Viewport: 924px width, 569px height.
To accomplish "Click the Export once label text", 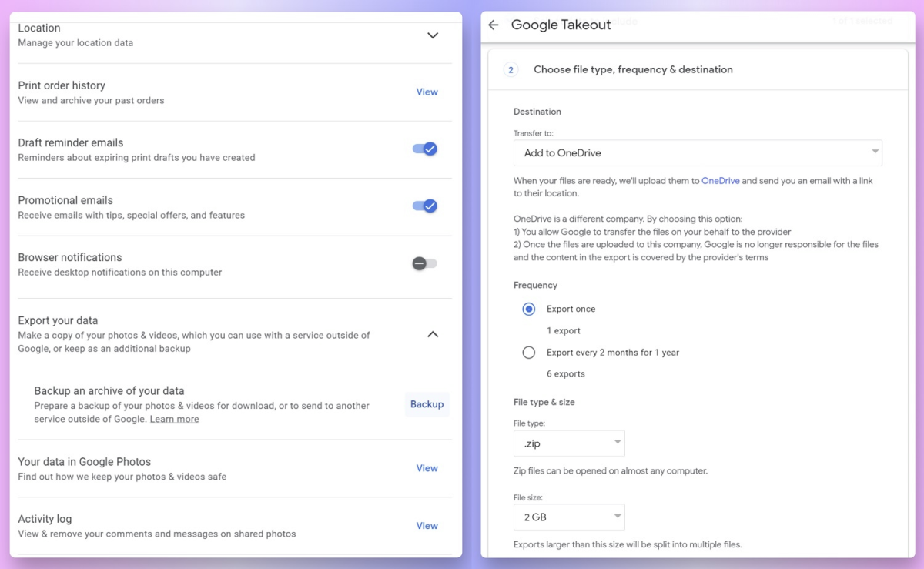I will click(571, 309).
